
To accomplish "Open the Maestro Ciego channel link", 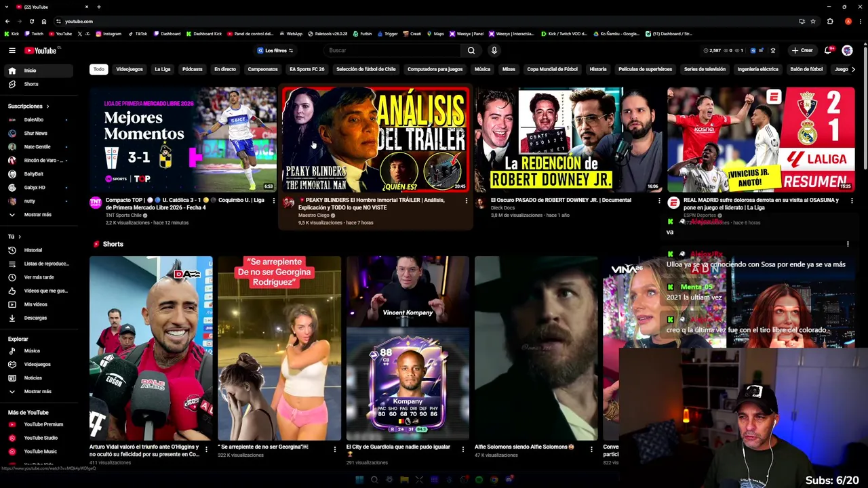I will click(x=313, y=216).
